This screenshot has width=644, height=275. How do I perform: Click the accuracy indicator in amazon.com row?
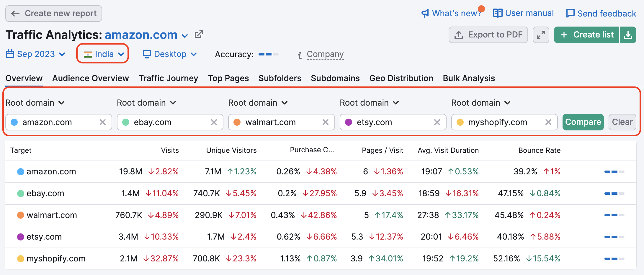[x=614, y=172]
